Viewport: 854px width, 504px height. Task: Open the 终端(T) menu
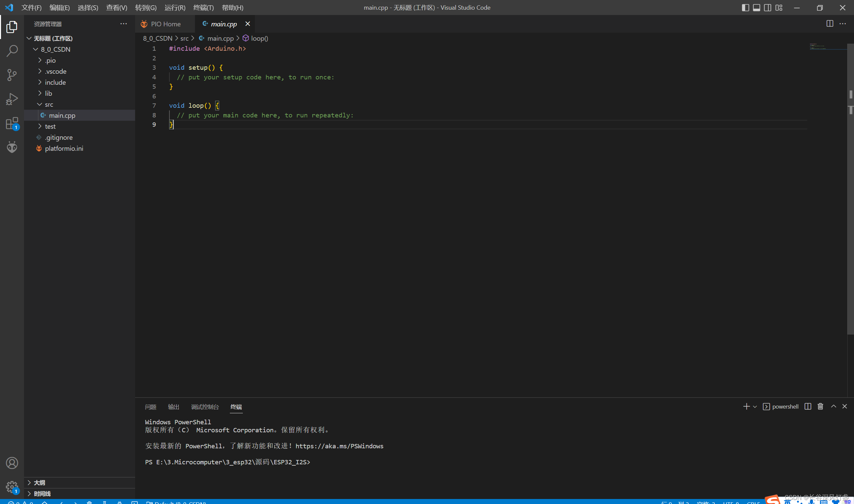tap(203, 7)
